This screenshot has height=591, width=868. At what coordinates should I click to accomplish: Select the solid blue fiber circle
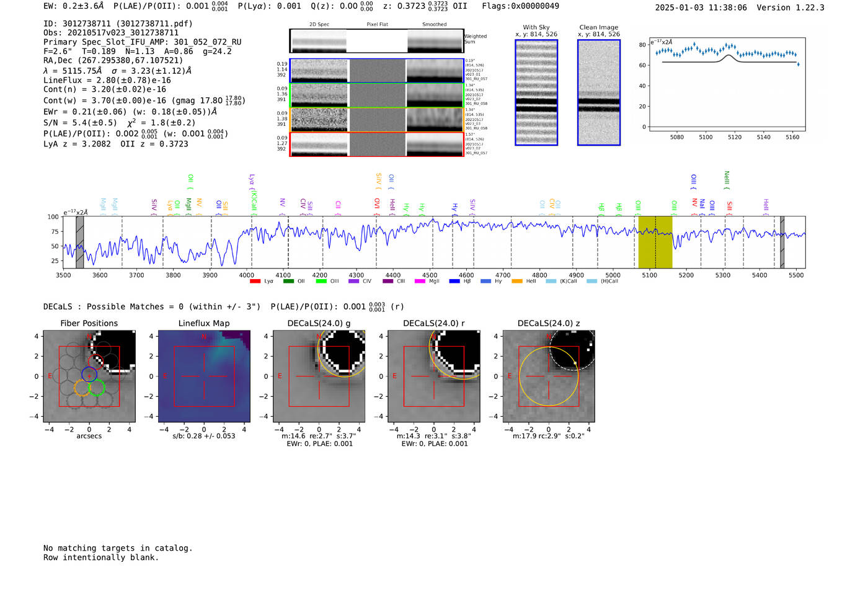click(89, 374)
